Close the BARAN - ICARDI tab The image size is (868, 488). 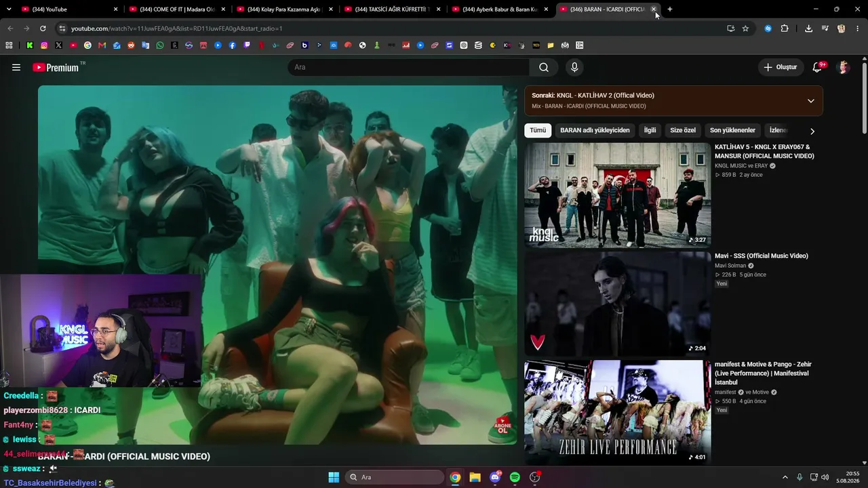pos(654,9)
